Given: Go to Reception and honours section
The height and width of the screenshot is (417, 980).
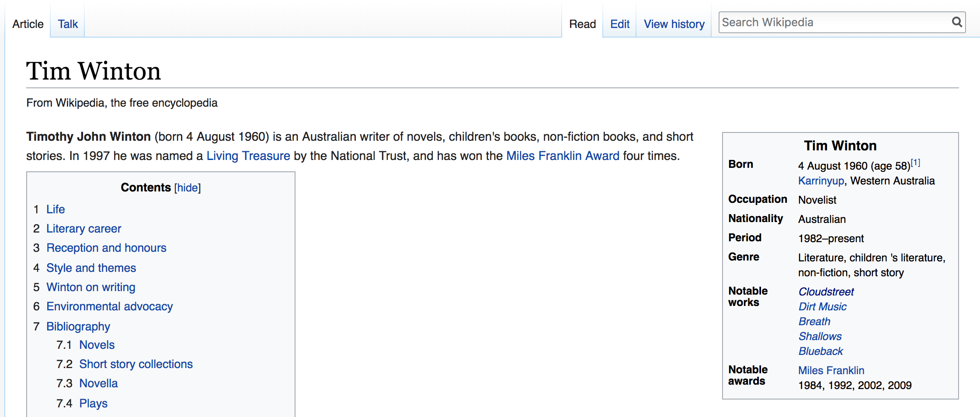Looking at the screenshot, I should (106, 248).
